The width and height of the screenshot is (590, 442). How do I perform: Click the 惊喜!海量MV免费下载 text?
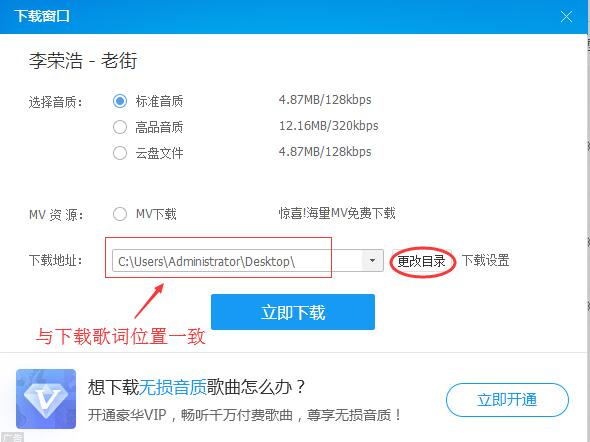337,213
